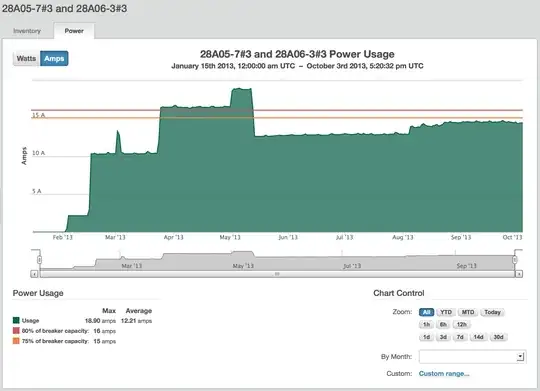This screenshot has height=391, width=540.
Task: Zoom chart to 12h range
Action: [461, 325]
